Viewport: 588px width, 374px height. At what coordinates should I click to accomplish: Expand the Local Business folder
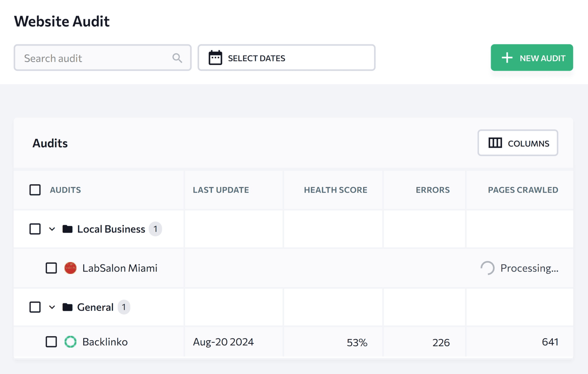click(51, 229)
